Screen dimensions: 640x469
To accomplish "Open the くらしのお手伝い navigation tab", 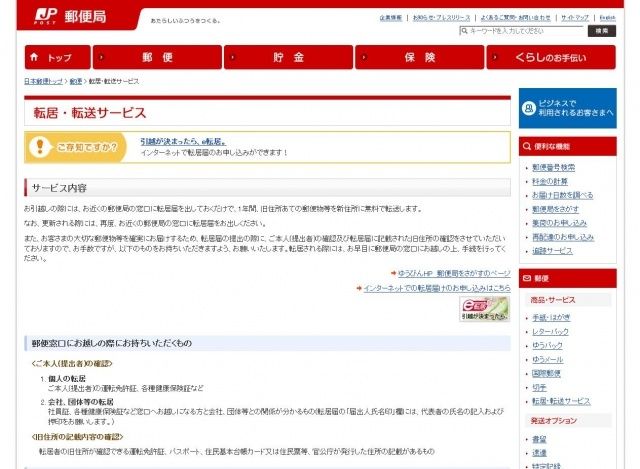I will coord(551,57).
